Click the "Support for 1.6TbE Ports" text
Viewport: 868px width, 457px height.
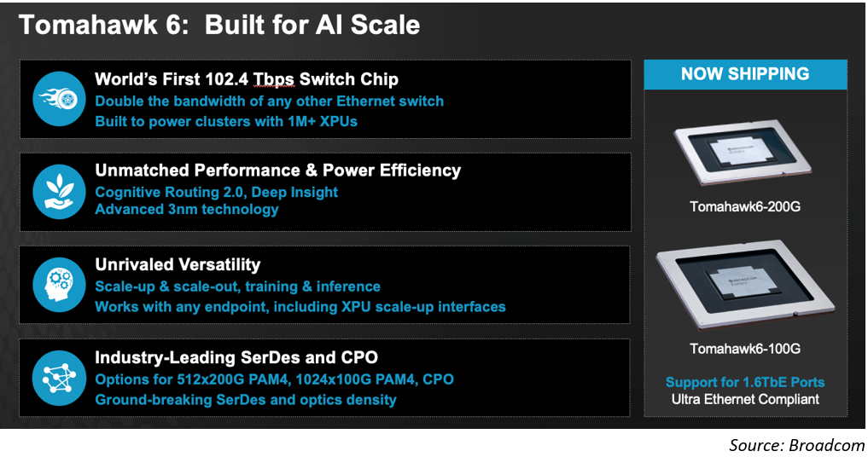745,381
